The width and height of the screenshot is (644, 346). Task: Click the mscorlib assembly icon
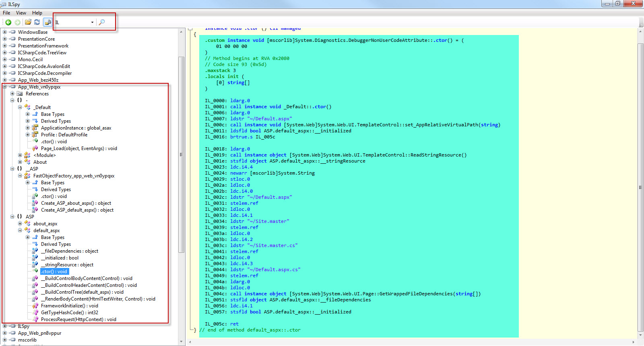pyautogui.click(x=12, y=340)
